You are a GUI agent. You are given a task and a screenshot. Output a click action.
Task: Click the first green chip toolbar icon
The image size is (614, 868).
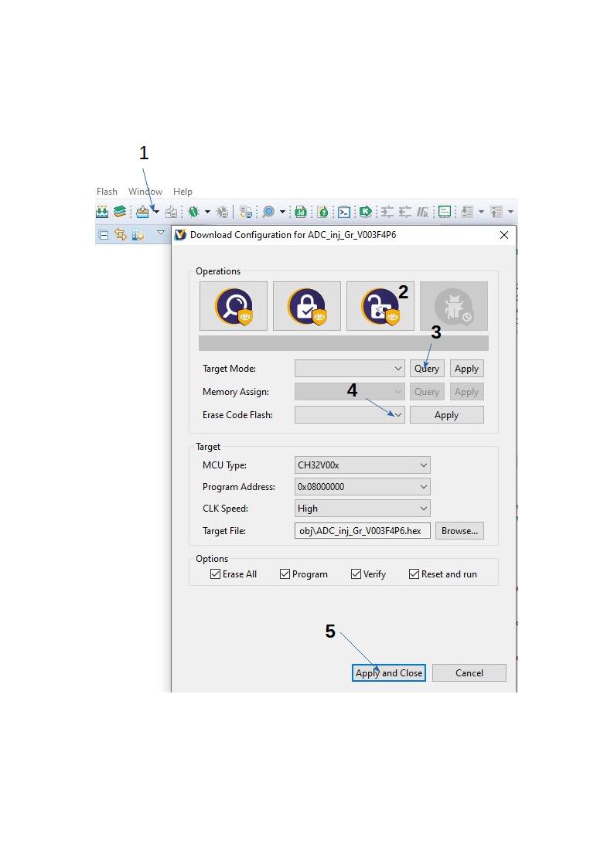click(102, 212)
